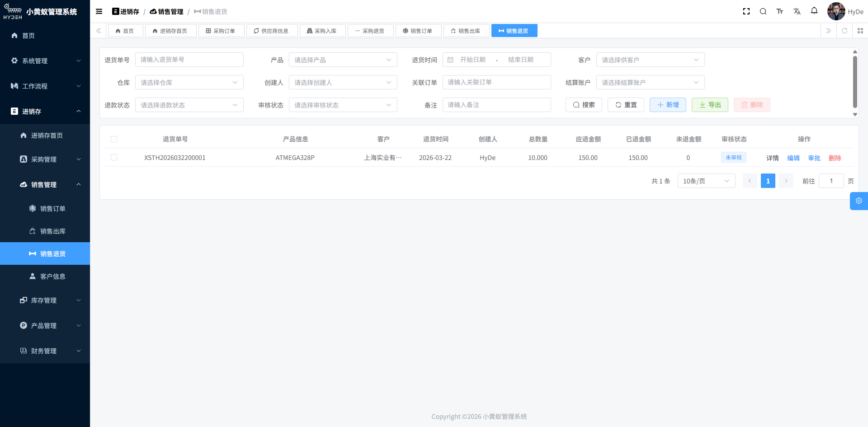Switch to the 进销存首页 tab
The height and width of the screenshot is (427, 868).
pyautogui.click(x=170, y=31)
